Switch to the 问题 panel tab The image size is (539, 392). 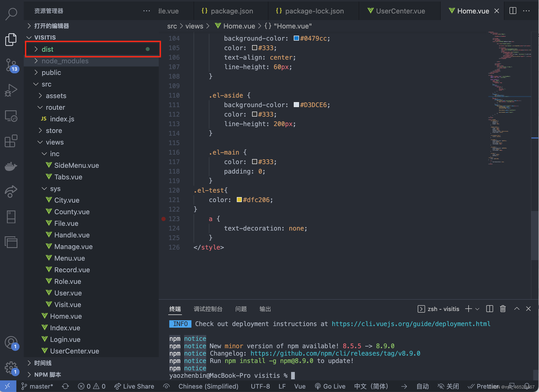tap(241, 309)
